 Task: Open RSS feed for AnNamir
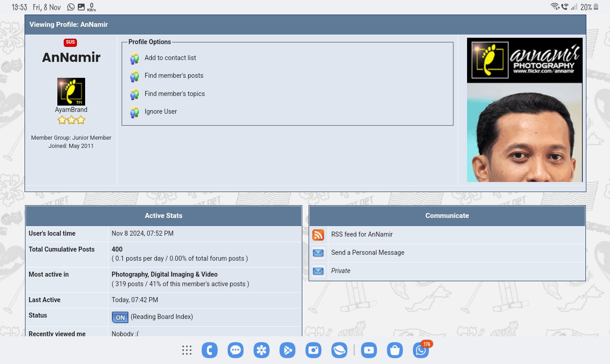click(362, 234)
